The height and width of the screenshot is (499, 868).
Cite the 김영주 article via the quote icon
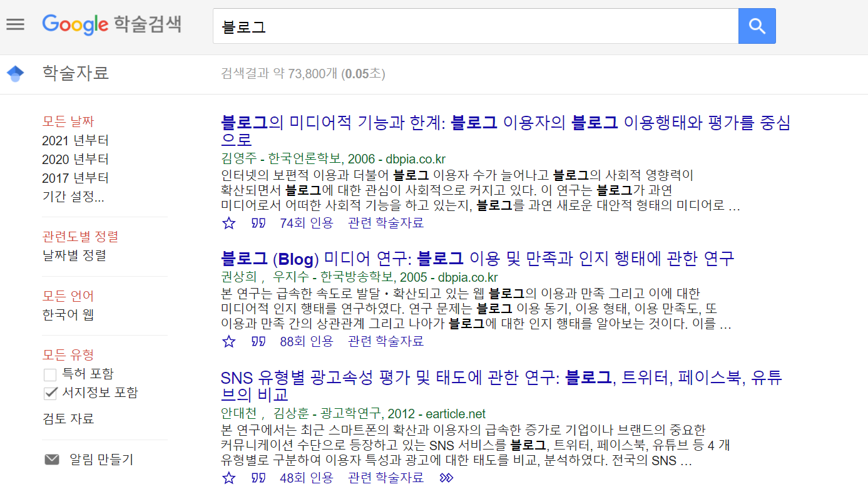(x=258, y=223)
